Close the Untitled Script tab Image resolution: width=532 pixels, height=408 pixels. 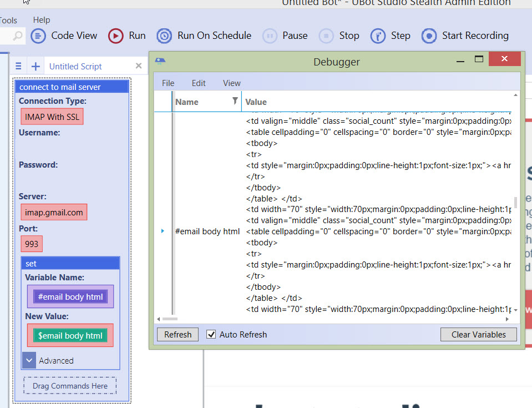click(139, 66)
